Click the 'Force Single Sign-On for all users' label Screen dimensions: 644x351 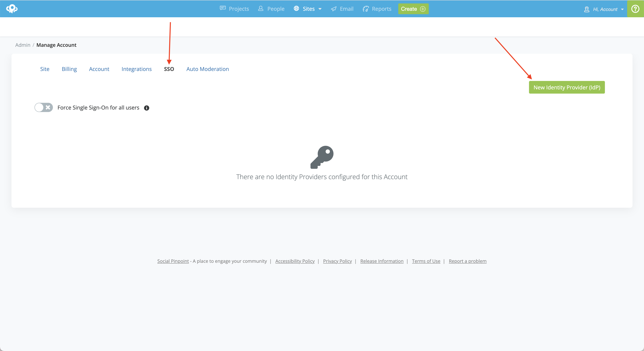(98, 108)
